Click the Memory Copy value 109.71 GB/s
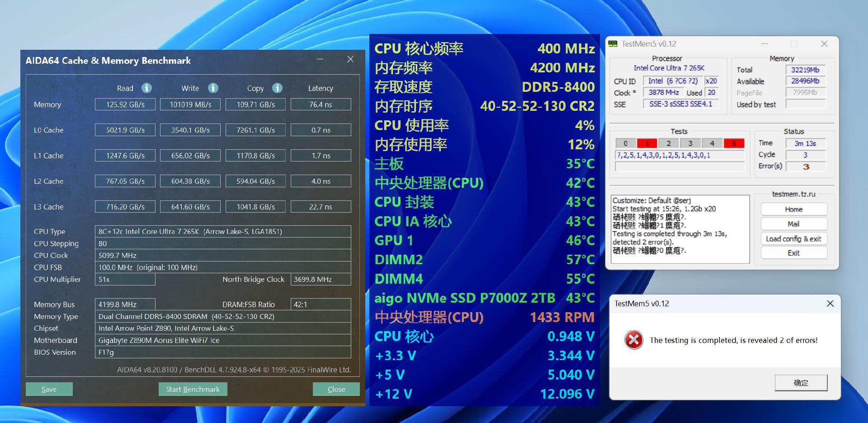This screenshot has width=868, height=423. click(x=255, y=105)
